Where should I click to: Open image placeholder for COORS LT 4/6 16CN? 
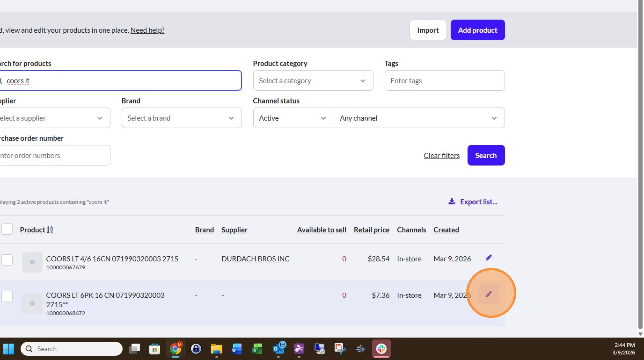pos(32,262)
